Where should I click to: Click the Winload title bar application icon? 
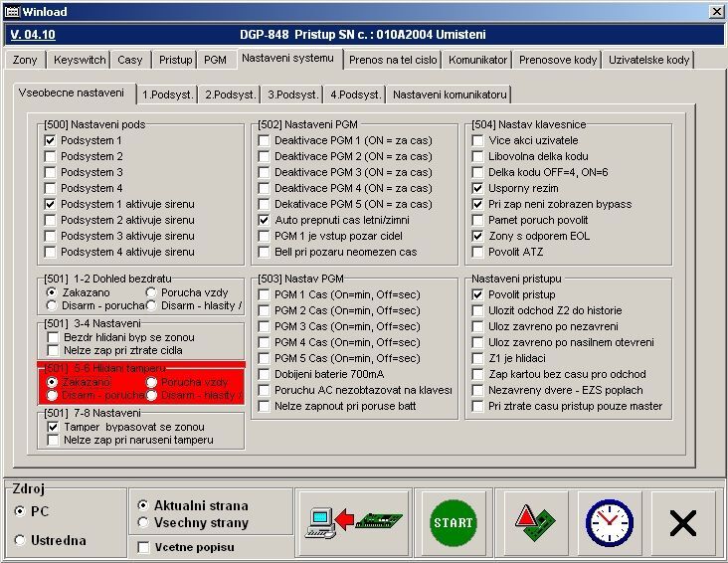[x=11, y=12]
